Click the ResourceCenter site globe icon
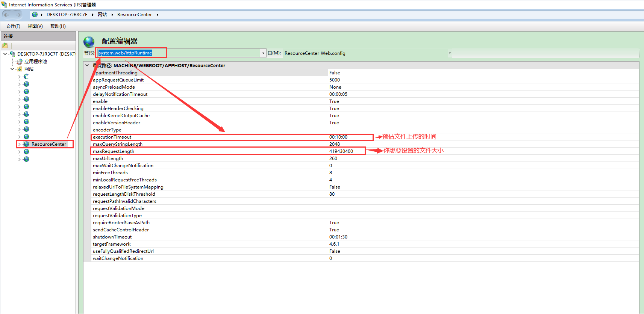Viewport: 644px width, 314px height. [26, 144]
